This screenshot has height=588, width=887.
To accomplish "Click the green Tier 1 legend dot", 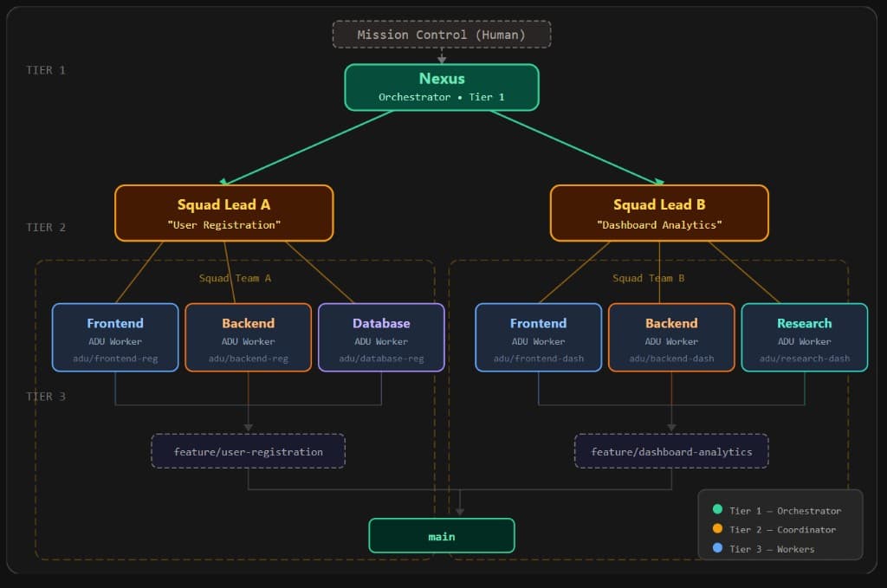I will tap(715, 510).
